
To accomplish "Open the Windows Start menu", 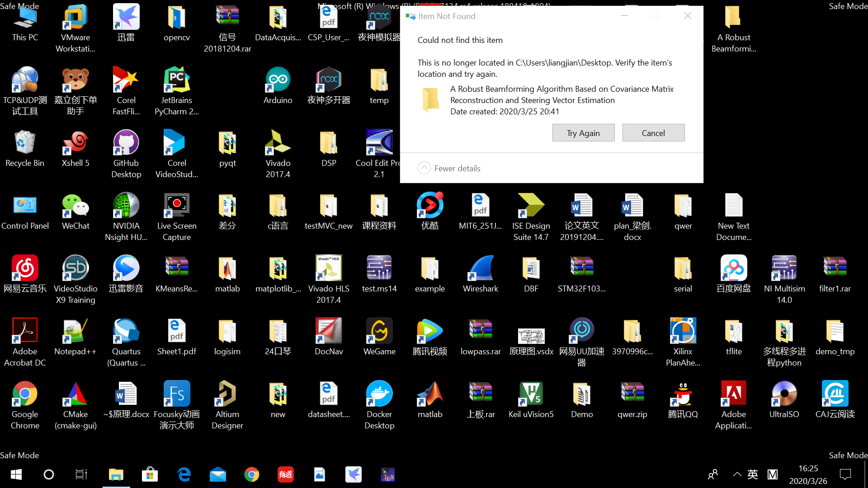I will 16,474.
